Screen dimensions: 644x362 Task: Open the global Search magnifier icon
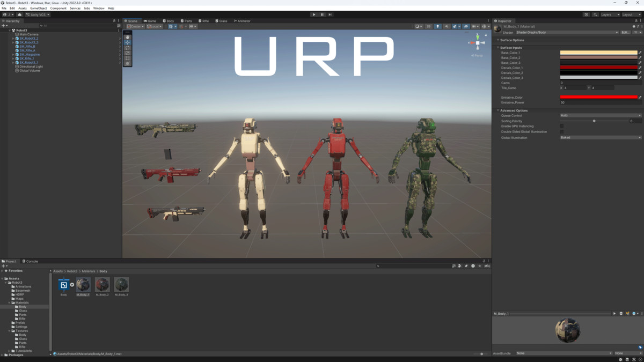[595, 14]
